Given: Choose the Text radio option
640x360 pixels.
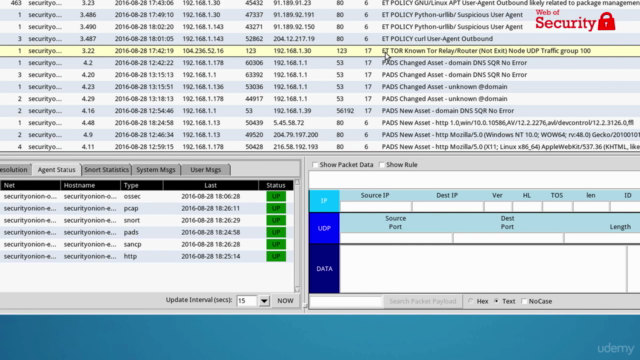Looking at the screenshot, I should point(496,301).
